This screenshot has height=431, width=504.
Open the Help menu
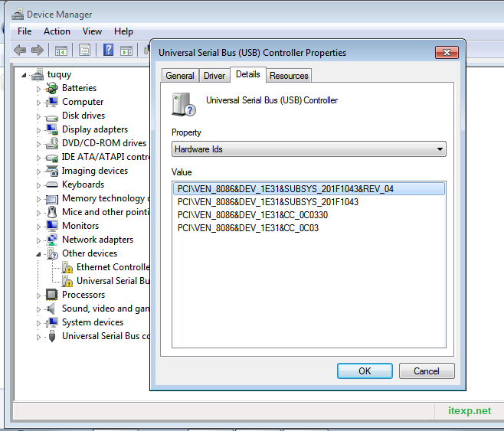point(123,31)
